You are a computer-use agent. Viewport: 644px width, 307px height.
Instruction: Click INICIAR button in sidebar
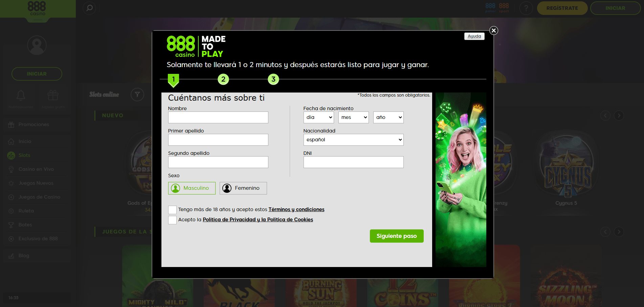[37, 74]
